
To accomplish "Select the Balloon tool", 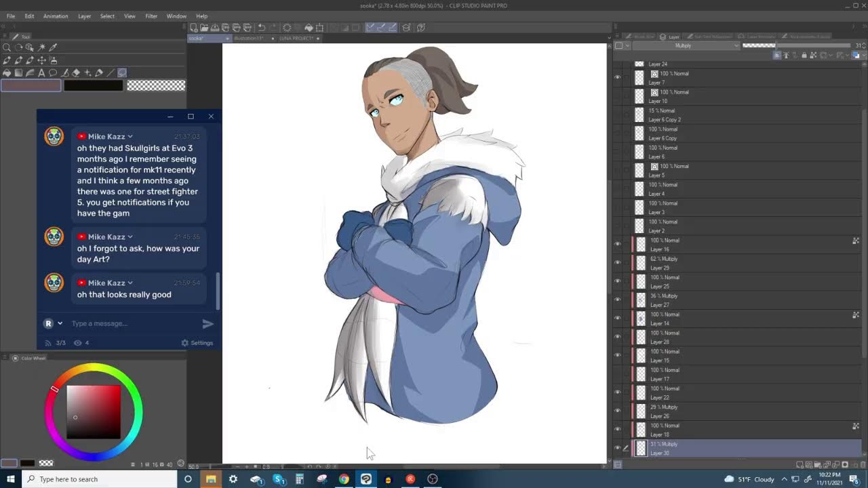I will coord(53,73).
